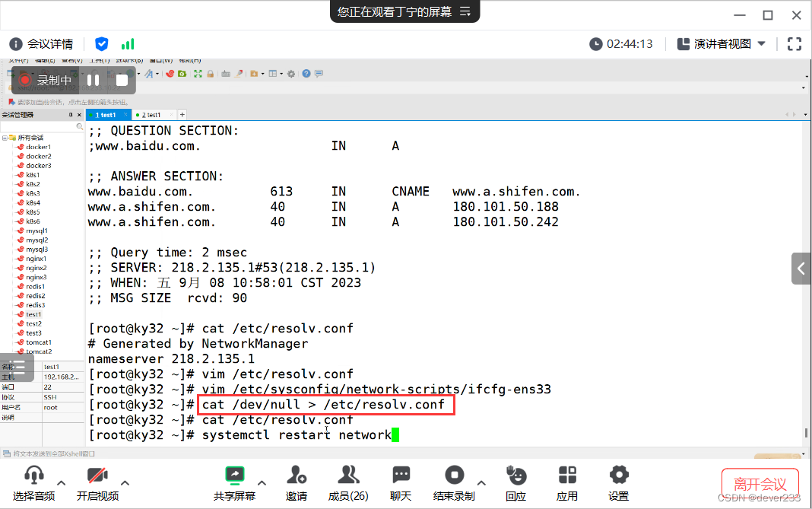The width and height of the screenshot is (812, 509).
Task: Open the on-screen keyboard icon
Action: pos(227,74)
